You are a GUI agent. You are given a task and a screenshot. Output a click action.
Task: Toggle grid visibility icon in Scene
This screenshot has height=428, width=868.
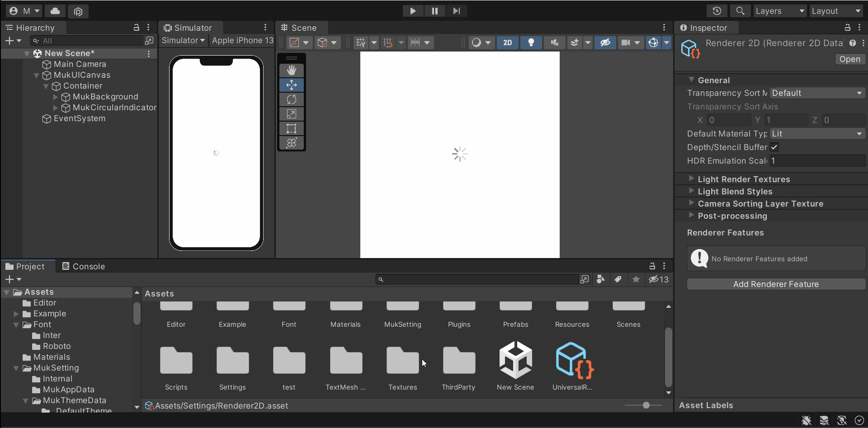361,42
